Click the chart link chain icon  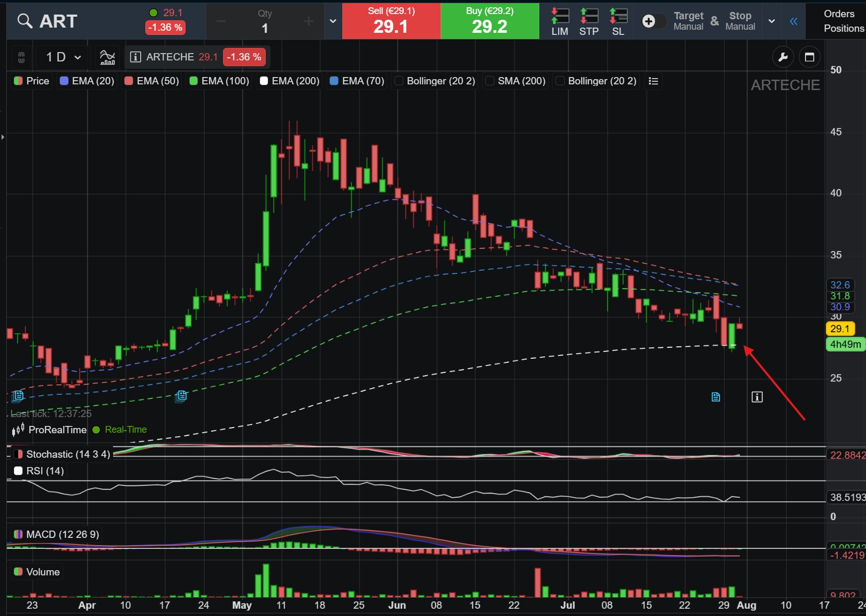pyautogui.click(x=21, y=57)
